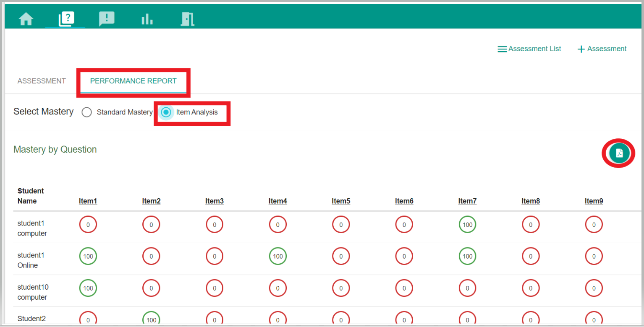The image size is (644, 327).
Task: Click student1 computer's Item7 score of 100
Action: point(467,225)
